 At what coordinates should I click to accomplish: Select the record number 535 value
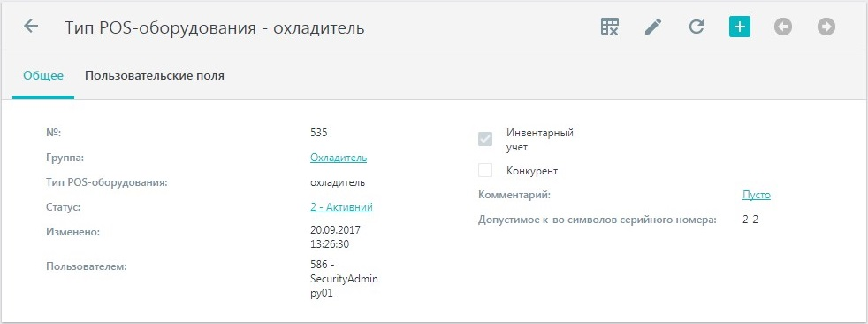tap(319, 133)
